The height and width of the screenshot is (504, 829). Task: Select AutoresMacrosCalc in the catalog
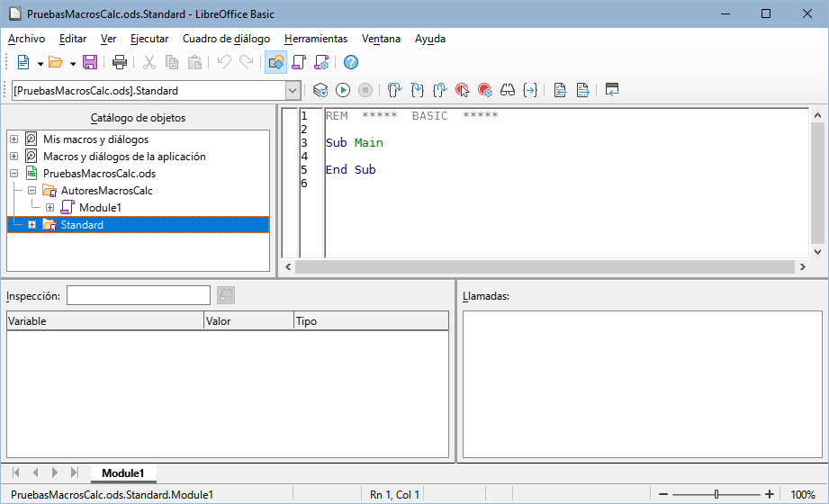[107, 191]
